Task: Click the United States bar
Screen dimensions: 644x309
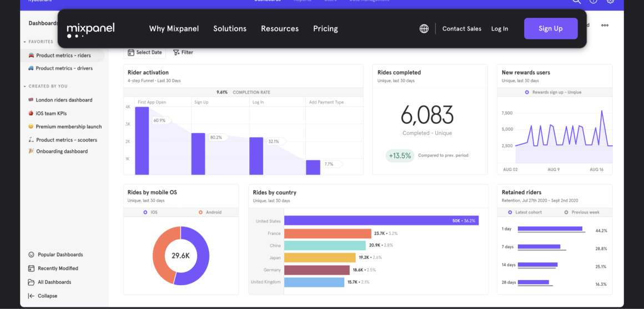Action: point(381,221)
